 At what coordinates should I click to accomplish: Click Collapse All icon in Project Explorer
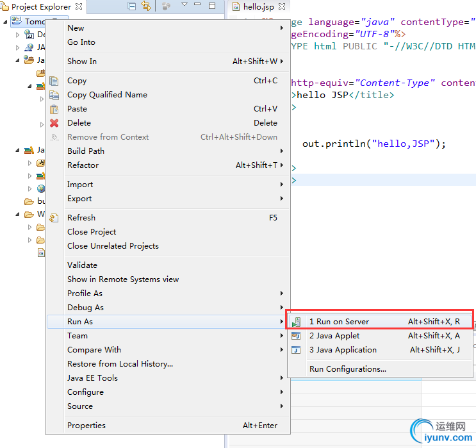132,6
